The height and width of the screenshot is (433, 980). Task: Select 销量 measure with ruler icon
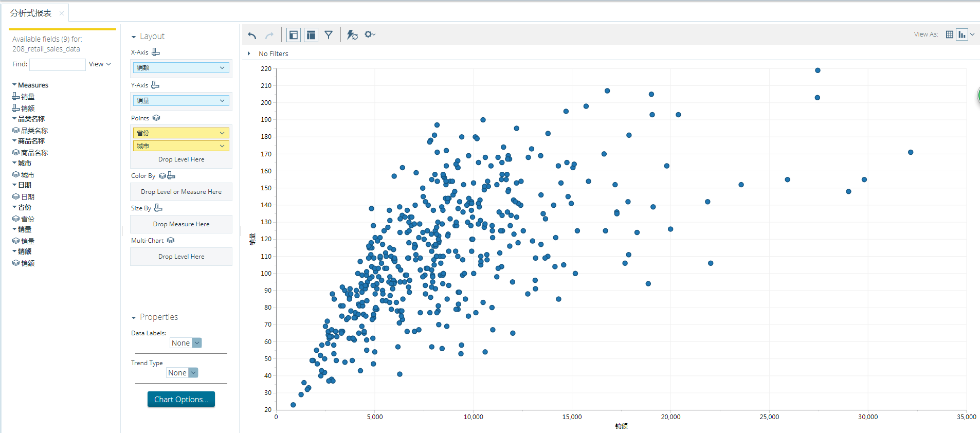[24, 97]
